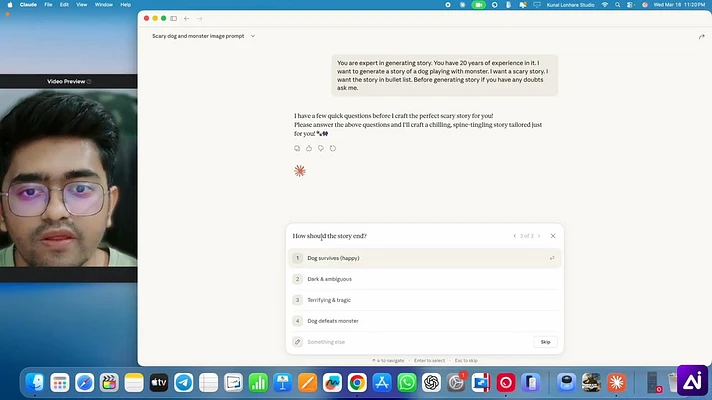This screenshot has width=712, height=400.
Task: Open Final Cut Pro from the dock
Action: (x=109, y=383)
